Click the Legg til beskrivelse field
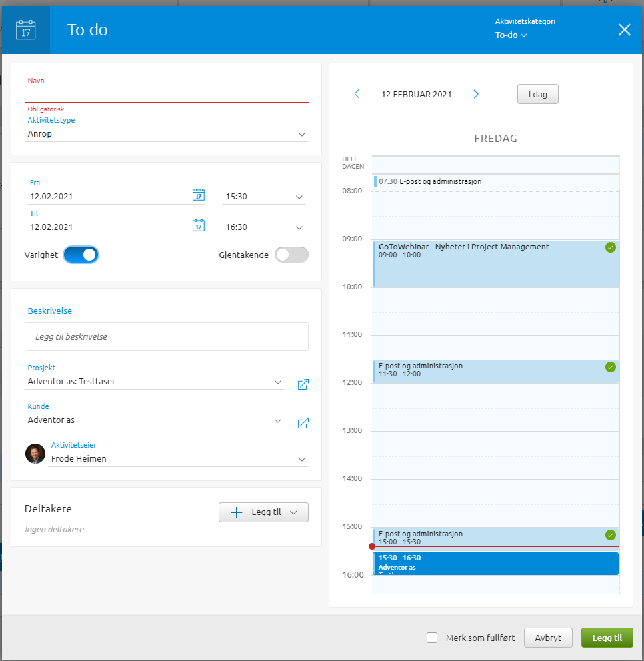The height and width of the screenshot is (661, 644). [167, 336]
